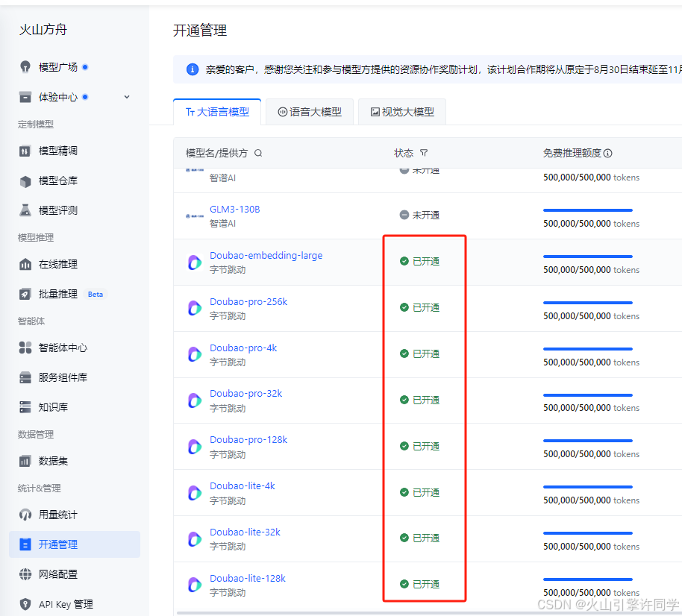Viewport: 682px width, 616px height.
Task: Click the 已开通 status of Doubao-pro-32k
Action: pyautogui.click(x=420, y=400)
